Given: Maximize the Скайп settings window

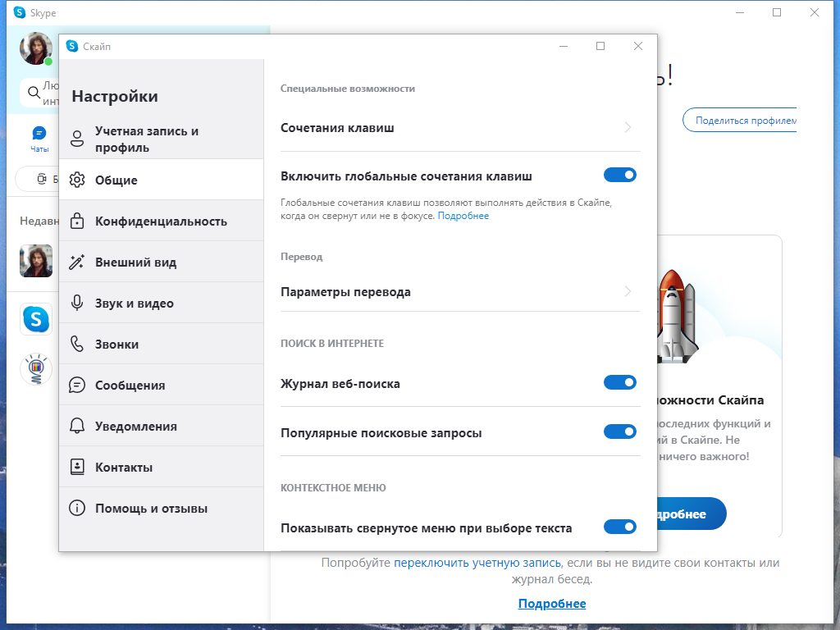Looking at the screenshot, I should pyautogui.click(x=600, y=46).
